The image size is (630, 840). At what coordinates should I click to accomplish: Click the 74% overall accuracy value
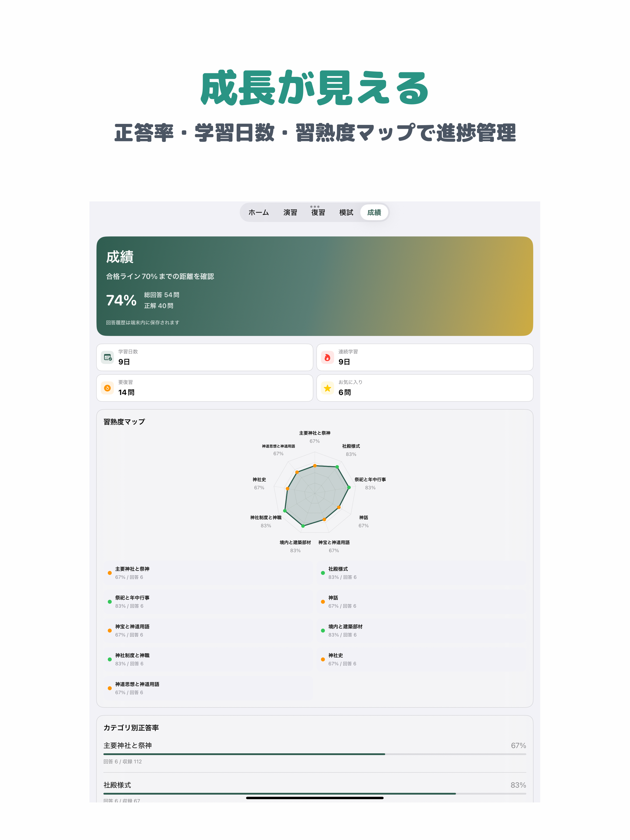(x=121, y=300)
